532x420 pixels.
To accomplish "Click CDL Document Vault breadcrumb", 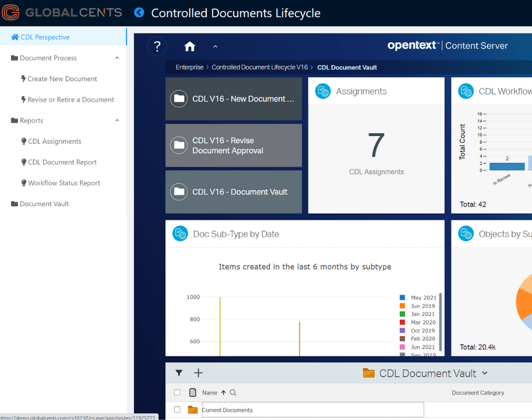I will pyautogui.click(x=347, y=67).
